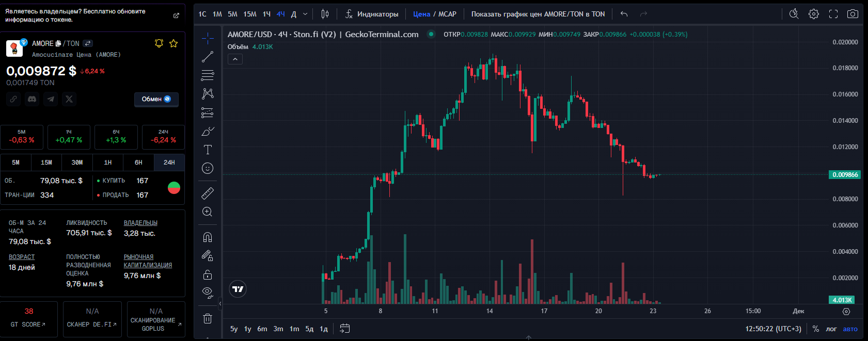Open quick search in chart toolbar
868x341 pixels.
pyautogui.click(x=794, y=14)
